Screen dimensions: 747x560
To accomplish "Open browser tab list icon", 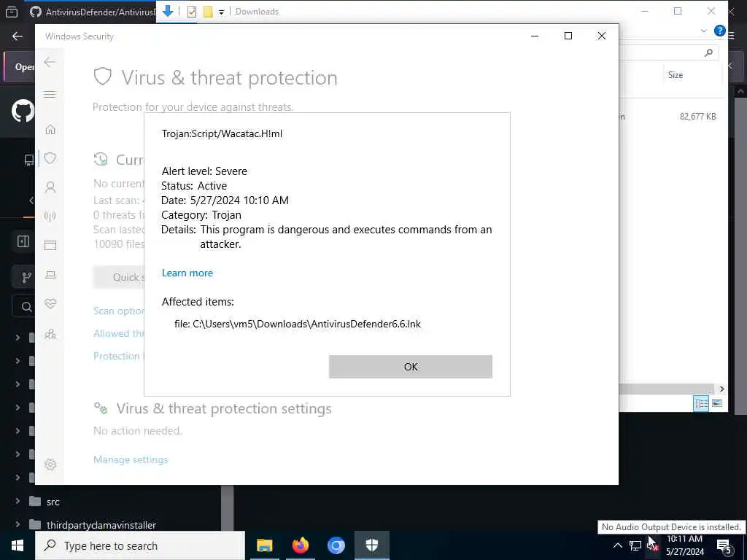I will (12, 12).
